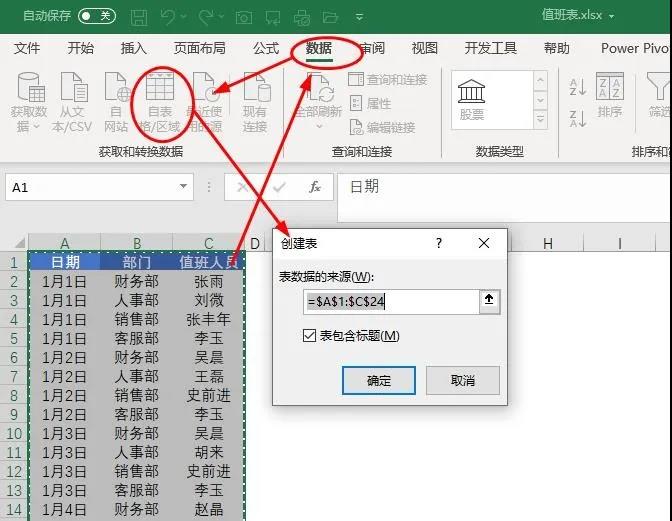The height and width of the screenshot is (521, 672).
Task: Click the Redo arrow icon
Action: [206, 17]
